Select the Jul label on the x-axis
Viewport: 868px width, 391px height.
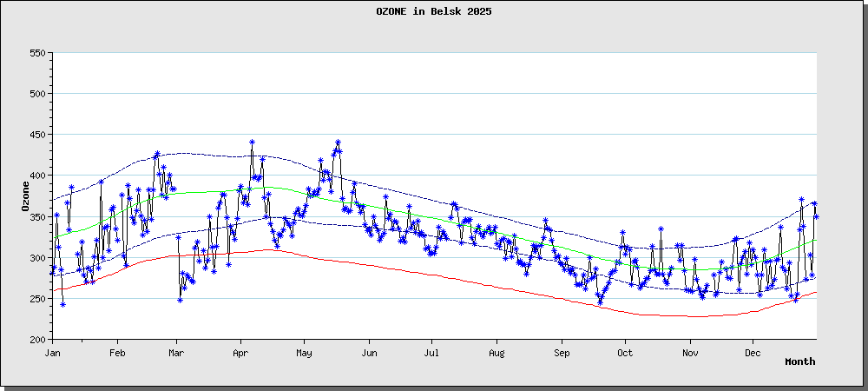431,353
